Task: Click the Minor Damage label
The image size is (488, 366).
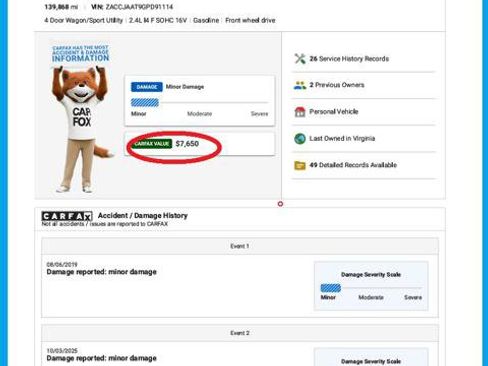Action: [185, 87]
